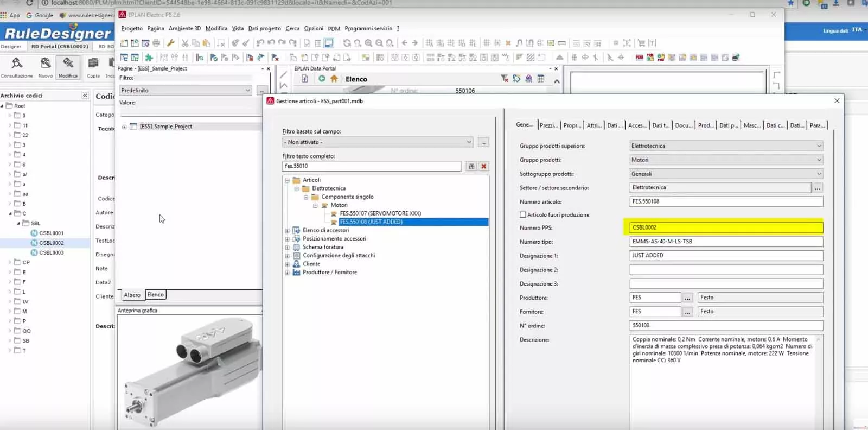
Task: Click the cut scissors icon in EPLAN toolbar
Action: pyautogui.click(x=185, y=43)
